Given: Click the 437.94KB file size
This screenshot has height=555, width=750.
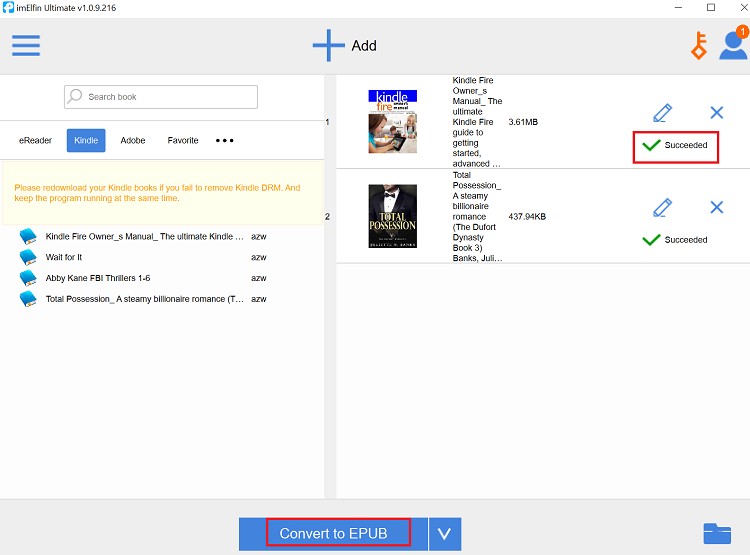Looking at the screenshot, I should point(527,217).
